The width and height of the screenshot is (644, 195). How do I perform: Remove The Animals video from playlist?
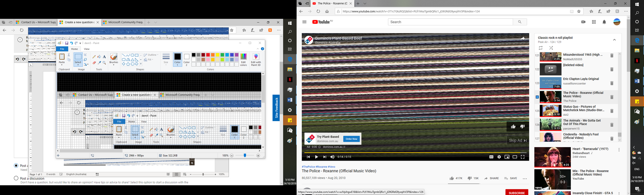[x=611, y=125]
